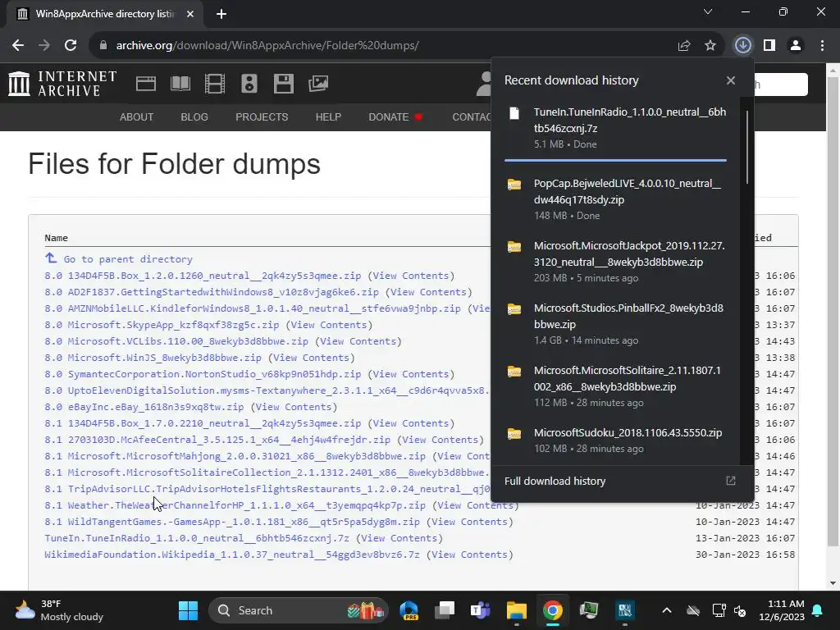The height and width of the screenshot is (630, 840).
Task: Click the taskbar Search box
Action: tap(299, 610)
